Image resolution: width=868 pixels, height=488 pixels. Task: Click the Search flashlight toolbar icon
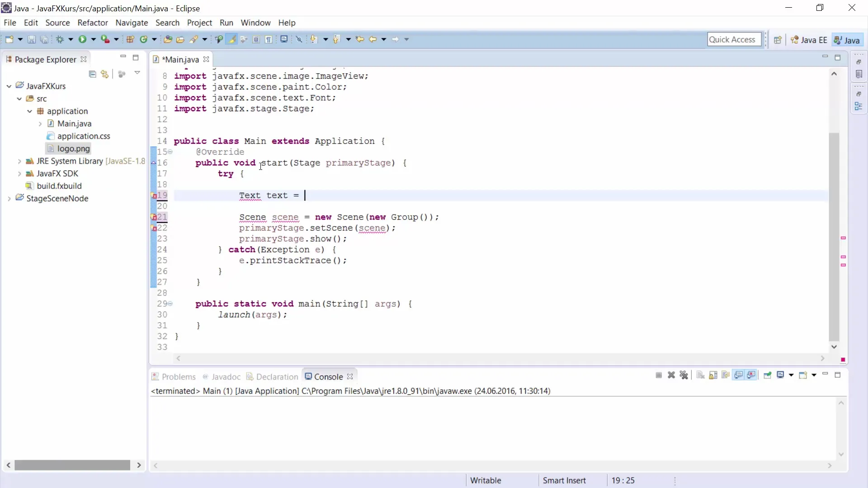point(194,39)
